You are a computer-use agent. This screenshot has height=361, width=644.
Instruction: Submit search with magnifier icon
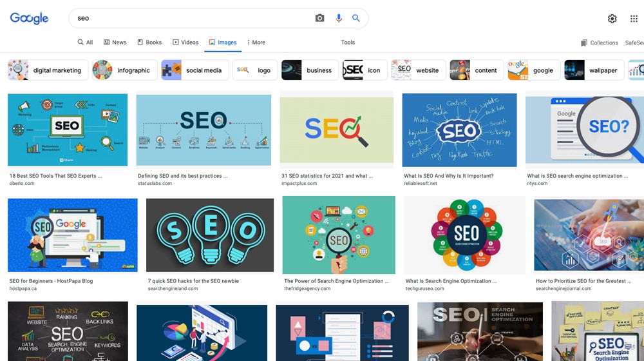[x=356, y=18]
